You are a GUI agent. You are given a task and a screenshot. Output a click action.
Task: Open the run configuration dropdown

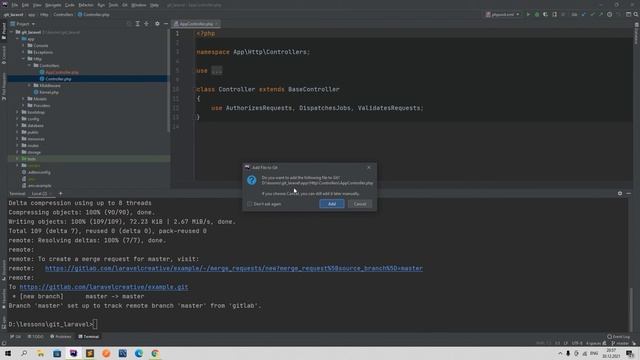[x=503, y=14]
